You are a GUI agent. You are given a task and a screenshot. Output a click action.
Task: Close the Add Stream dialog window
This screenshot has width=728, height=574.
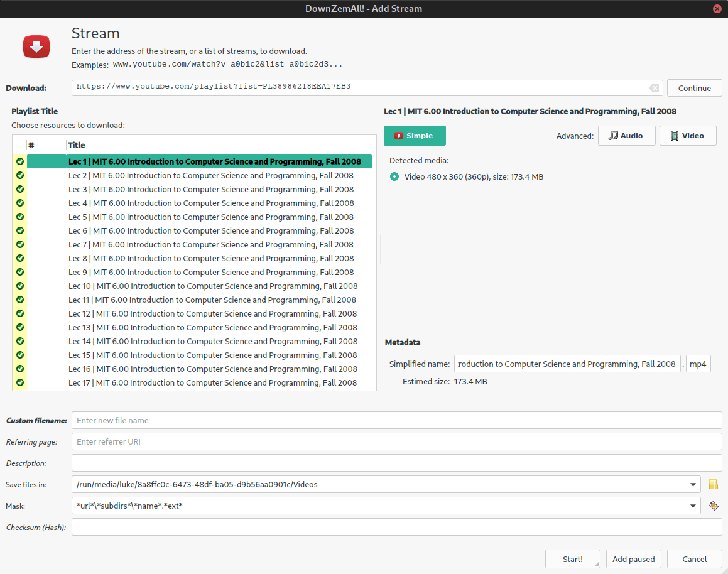[x=717, y=9]
